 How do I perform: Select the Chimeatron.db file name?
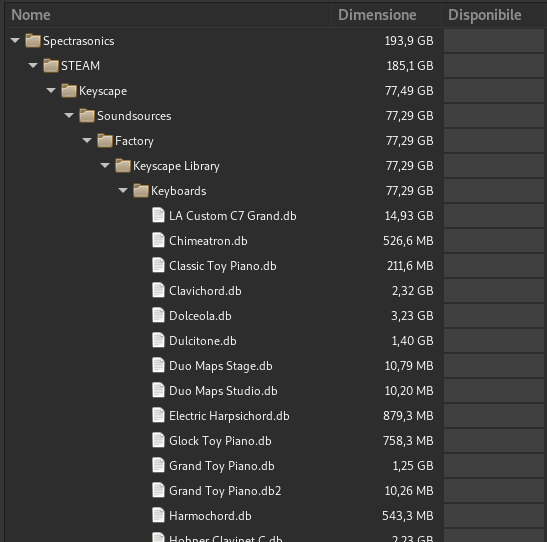pos(208,241)
